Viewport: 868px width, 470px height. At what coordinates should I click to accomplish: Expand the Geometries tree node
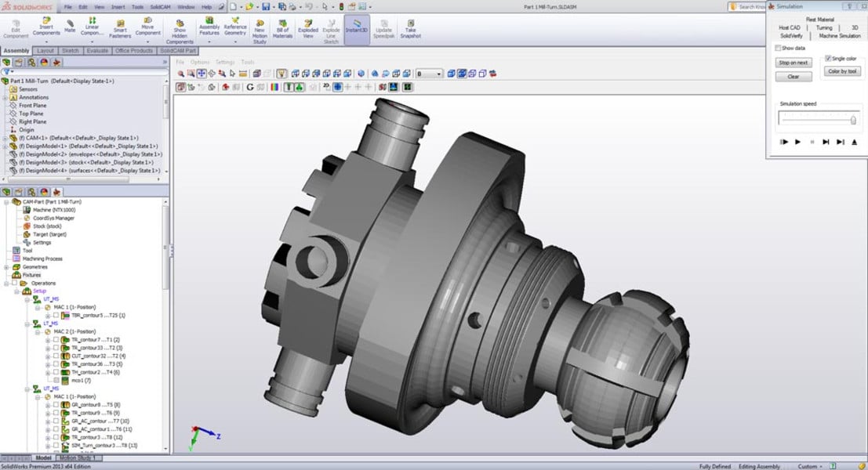click(6, 267)
